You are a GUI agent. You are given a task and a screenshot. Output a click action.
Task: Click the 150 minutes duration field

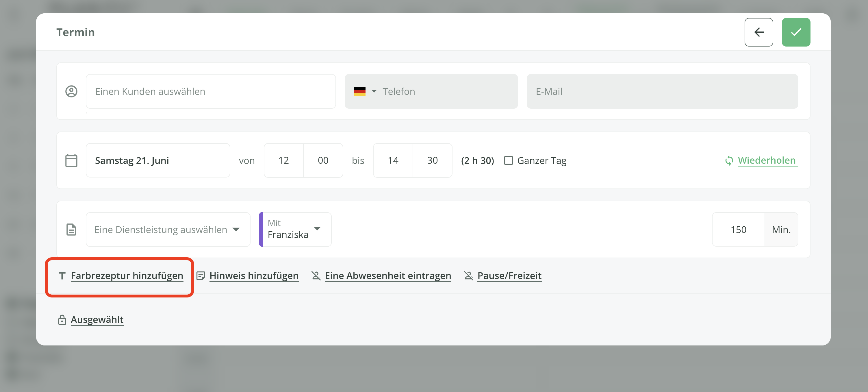[x=738, y=230]
